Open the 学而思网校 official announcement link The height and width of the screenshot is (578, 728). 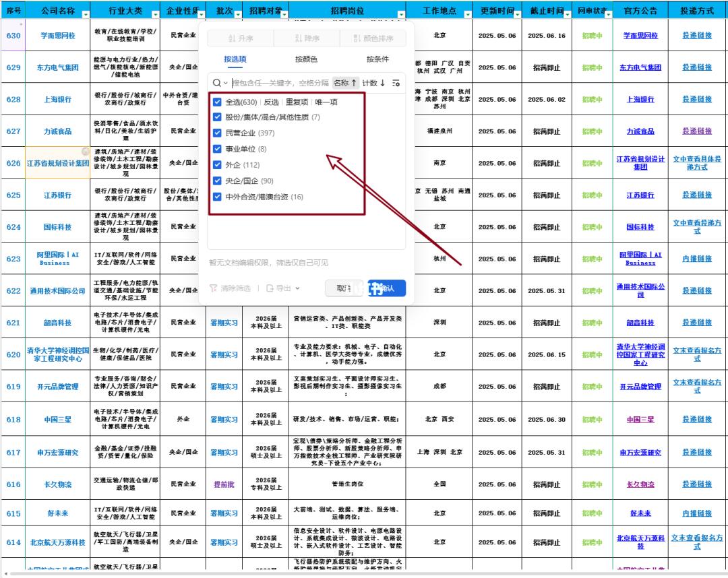coord(640,35)
